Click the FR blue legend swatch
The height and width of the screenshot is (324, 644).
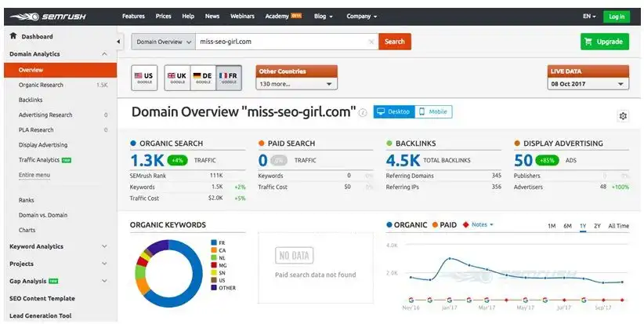214,243
